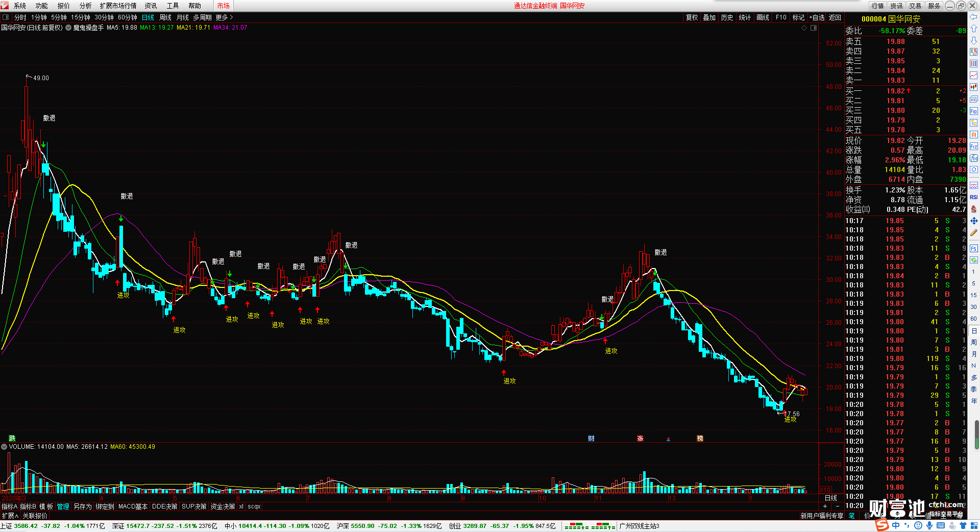
Task: Open the quote list icon with checkmark
Action: coord(973,52)
